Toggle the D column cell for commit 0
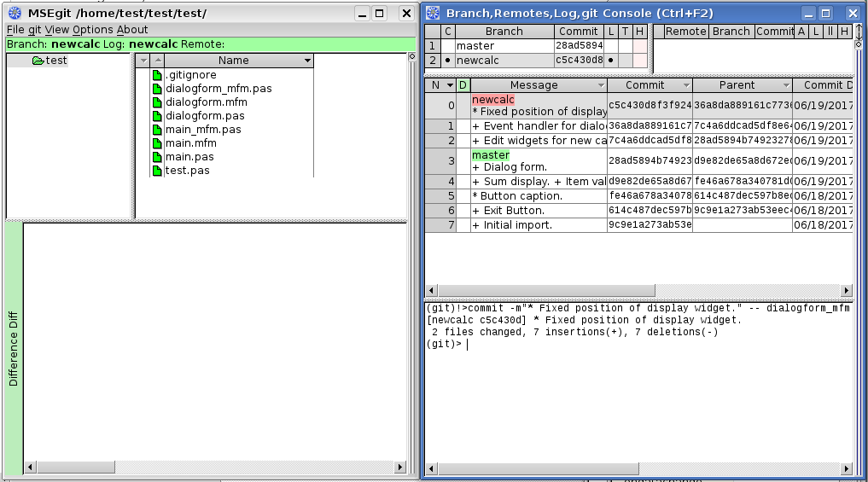This screenshot has height=482, width=868. pyautogui.click(x=463, y=105)
